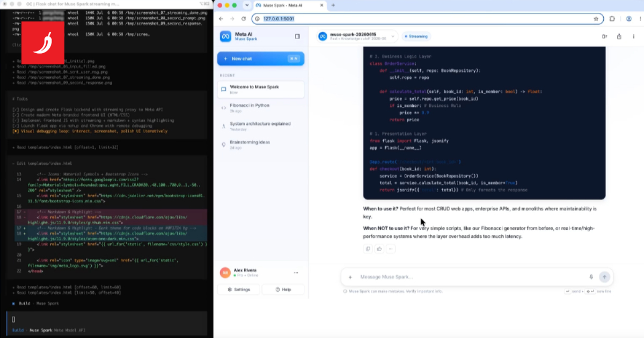Click the red chili pepper app icon
644x338 pixels.
coord(42,43)
